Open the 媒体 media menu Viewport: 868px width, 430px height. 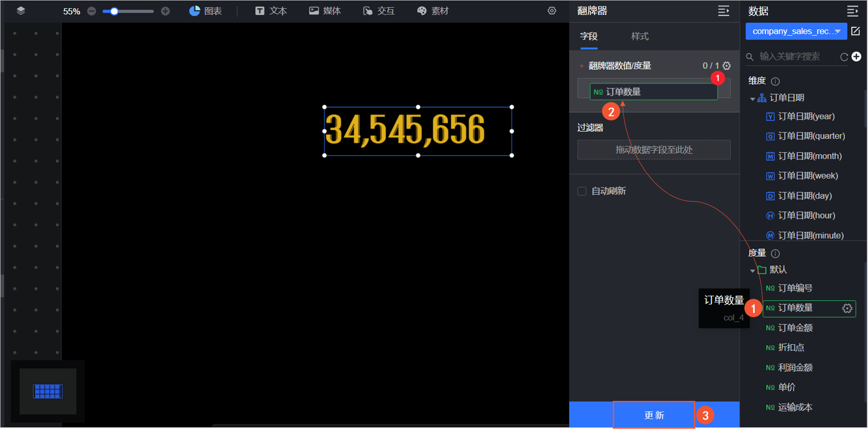[325, 11]
